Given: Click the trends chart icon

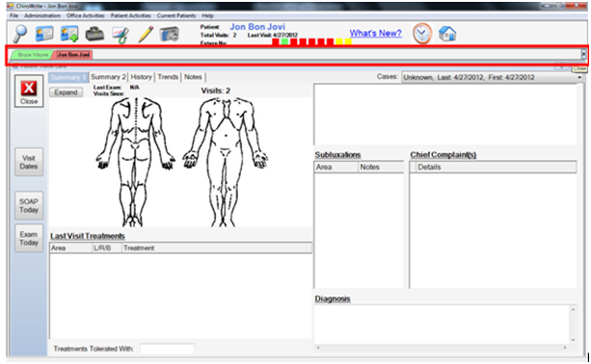Looking at the screenshot, I should pos(121,35).
